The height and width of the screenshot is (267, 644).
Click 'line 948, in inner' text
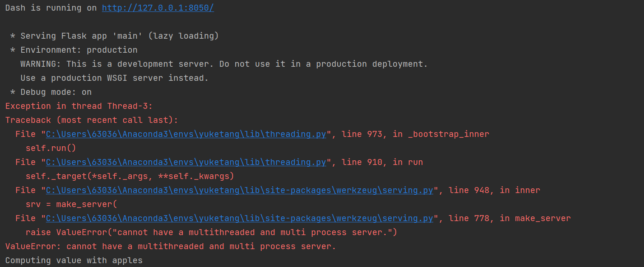(494, 190)
